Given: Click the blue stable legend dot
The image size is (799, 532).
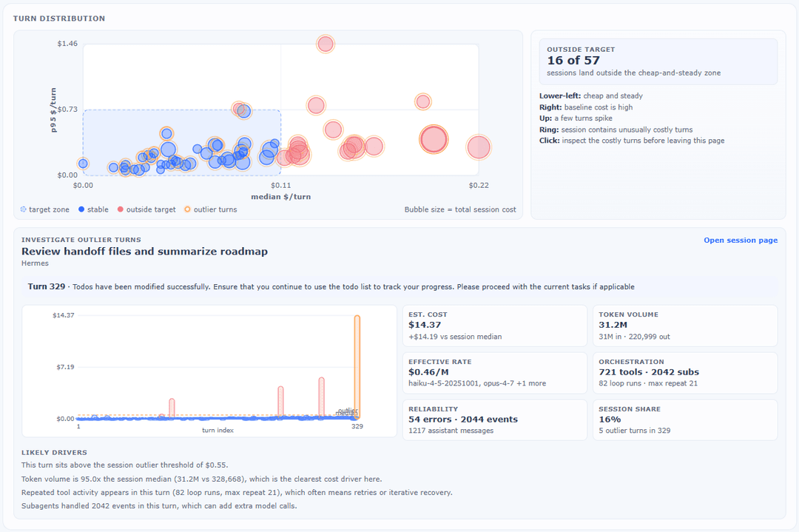Looking at the screenshot, I should pos(81,209).
